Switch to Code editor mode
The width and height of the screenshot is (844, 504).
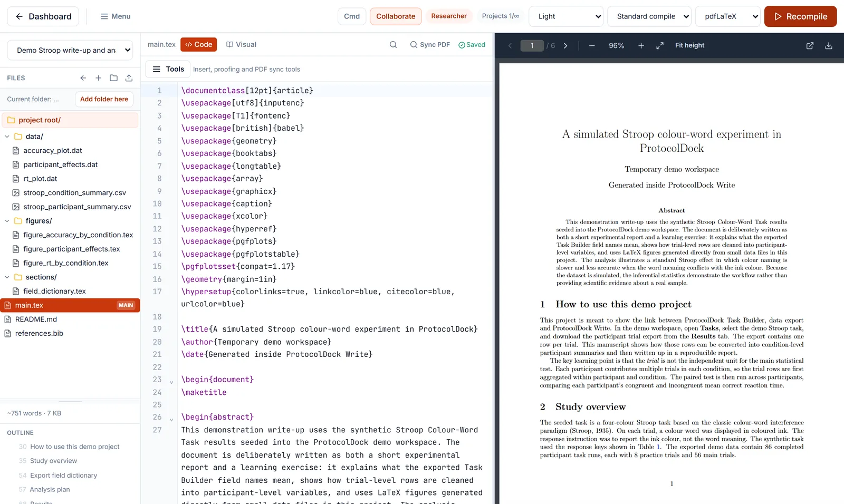pyautogui.click(x=198, y=45)
